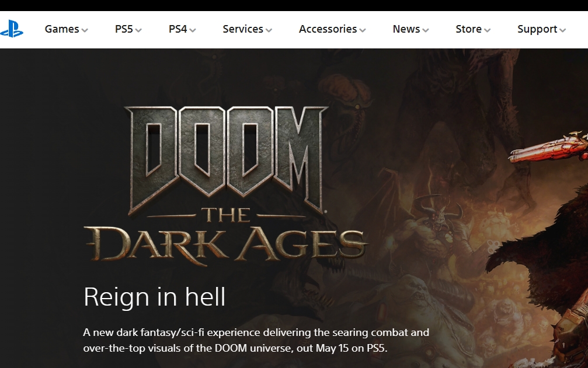
Task: Expand the chevron next to Games
Action: (85, 30)
